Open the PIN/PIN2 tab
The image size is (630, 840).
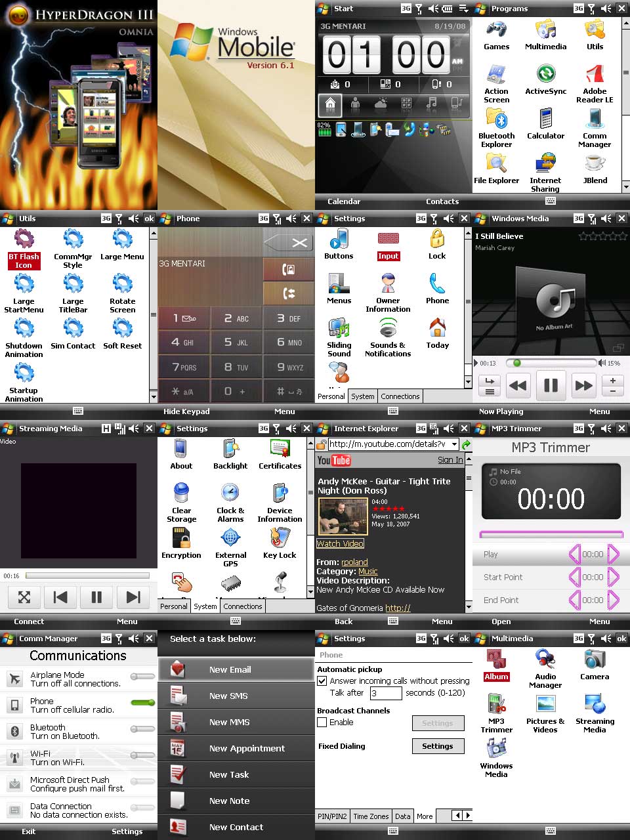click(332, 816)
